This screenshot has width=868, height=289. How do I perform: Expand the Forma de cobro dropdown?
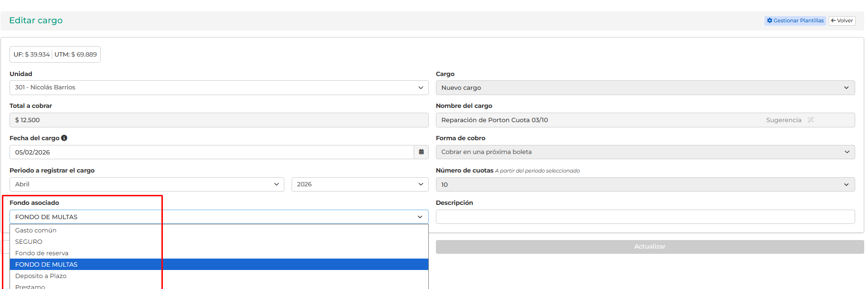pyautogui.click(x=645, y=152)
